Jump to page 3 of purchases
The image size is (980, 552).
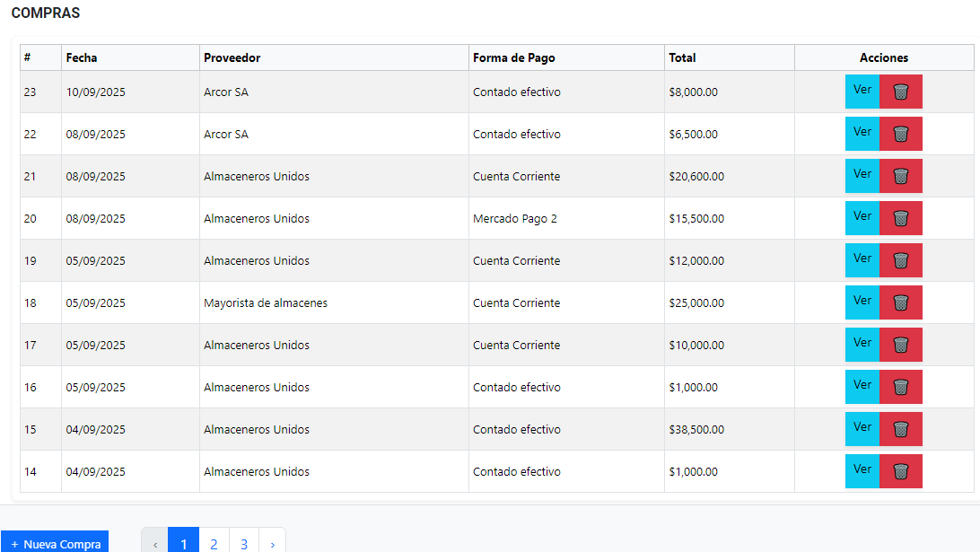pos(244,543)
